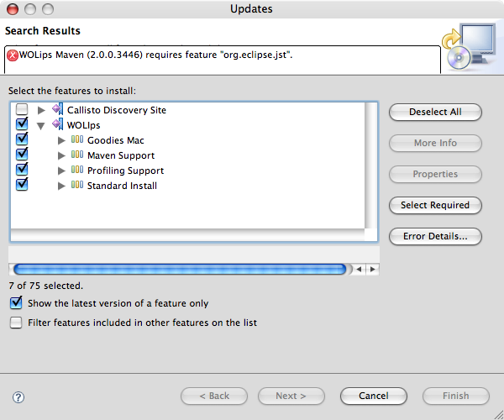Expand the Standard Install category
The image size is (504, 420).
pyautogui.click(x=61, y=186)
